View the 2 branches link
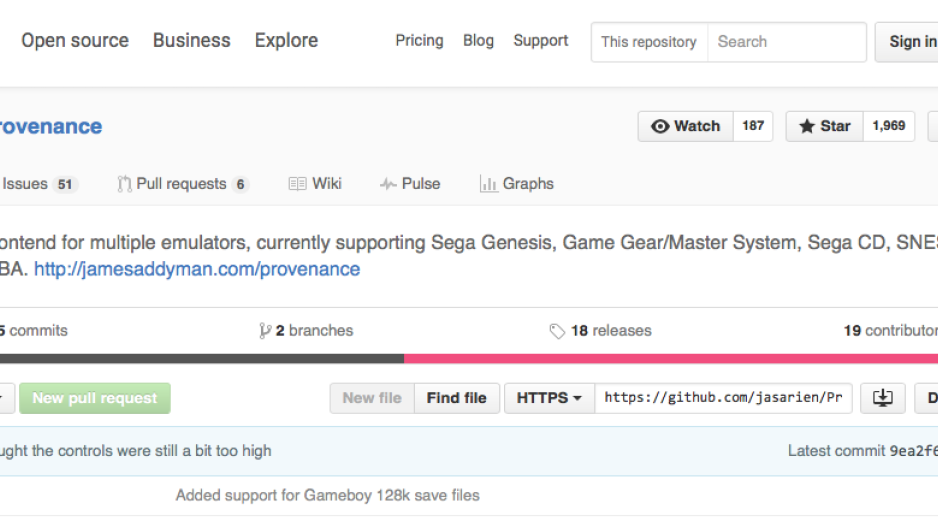Image resolution: width=938 pixels, height=527 pixels. (x=306, y=331)
